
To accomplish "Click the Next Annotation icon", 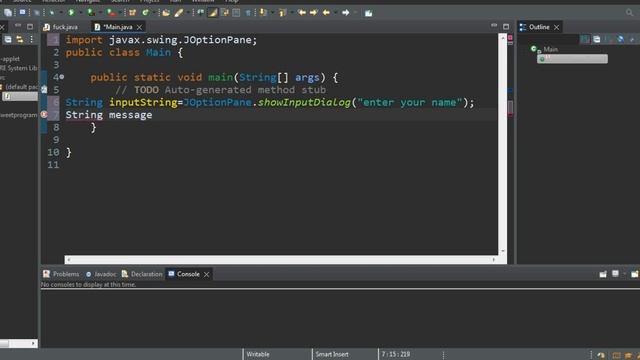I will (263, 13).
